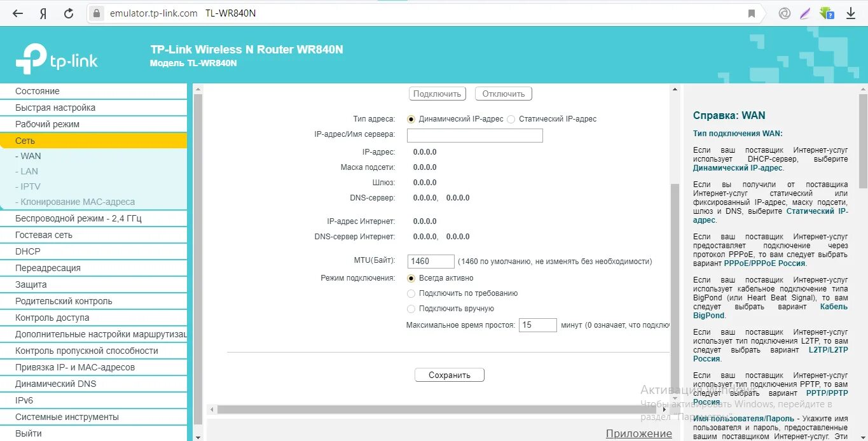Focus the MTU field showing 1460
Viewport: 868px width, 441px height.
431,262
